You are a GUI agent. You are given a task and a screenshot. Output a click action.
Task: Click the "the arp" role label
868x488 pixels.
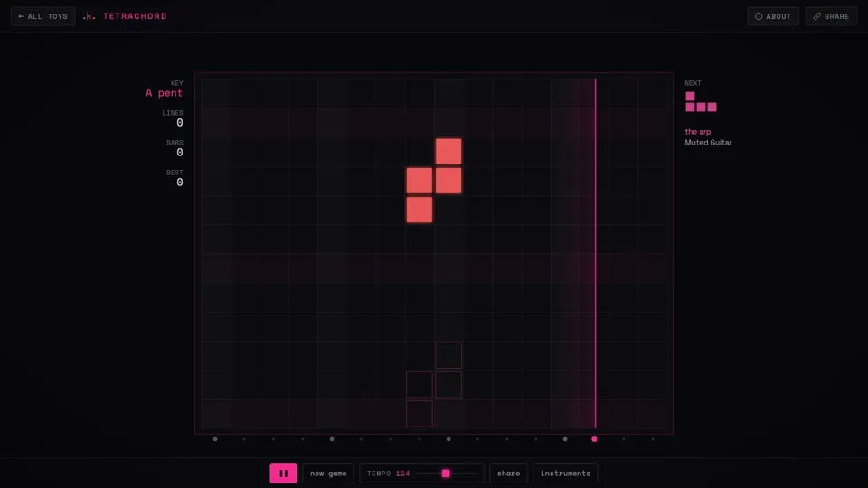tap(697, 132)
